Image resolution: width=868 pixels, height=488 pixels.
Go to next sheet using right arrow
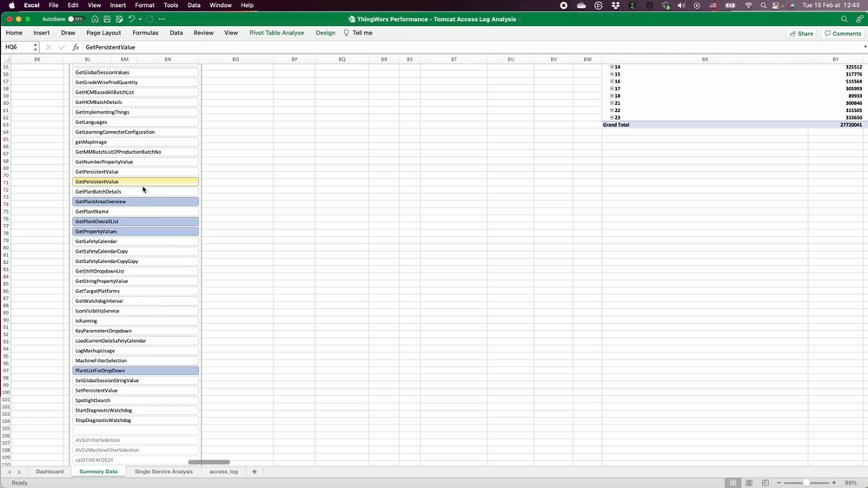tap(19, 472)
